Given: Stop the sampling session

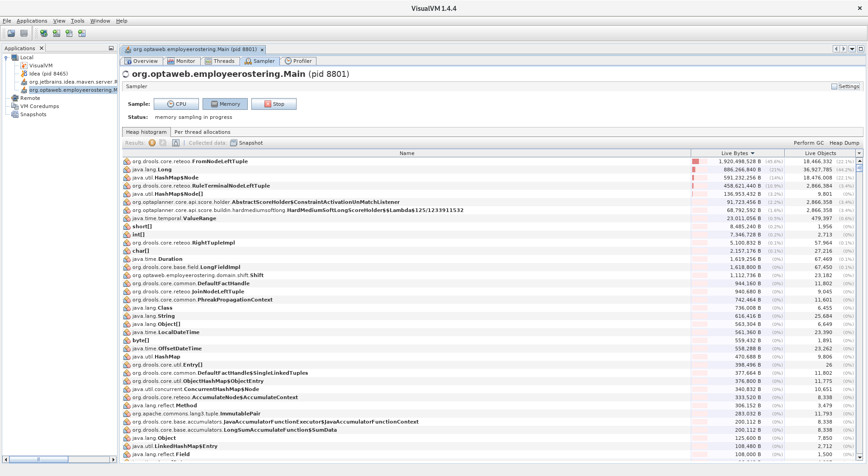Looking at the screenshot, I should (274, 104).
